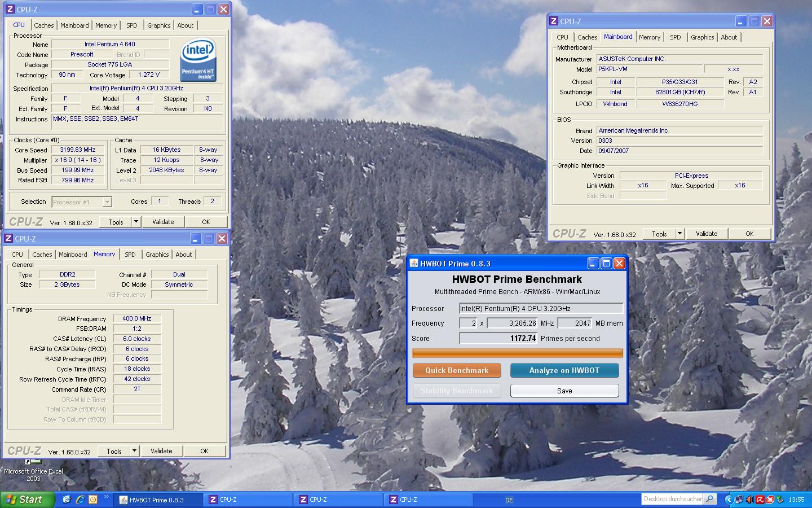
Task: Click Validate in Mainboard CPU-Z window
Action: tap(707, 234)
